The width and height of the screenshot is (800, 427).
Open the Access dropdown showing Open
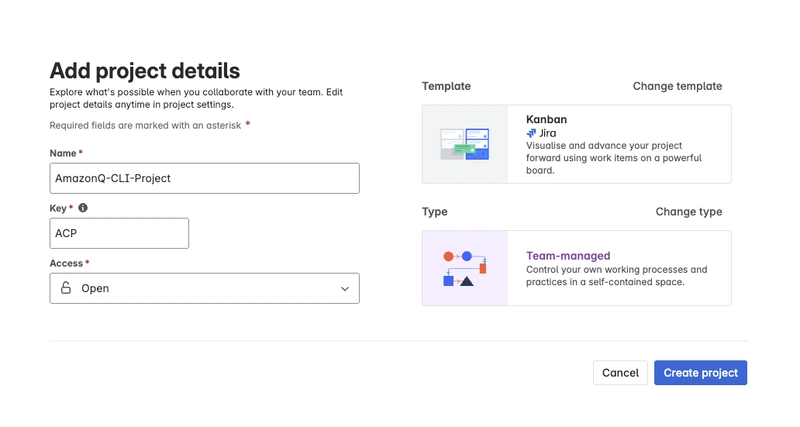205,288
